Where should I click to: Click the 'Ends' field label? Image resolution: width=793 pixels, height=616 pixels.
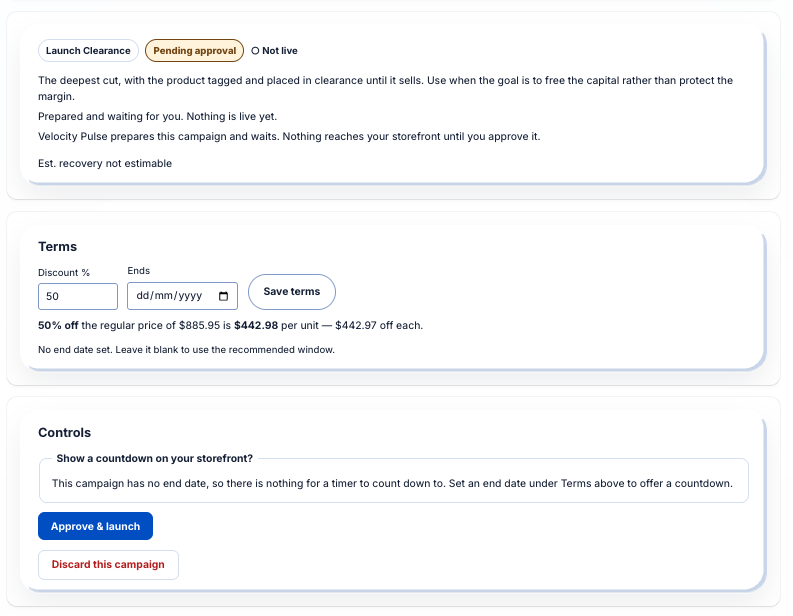pyautogui.click(x=139, y=271)
